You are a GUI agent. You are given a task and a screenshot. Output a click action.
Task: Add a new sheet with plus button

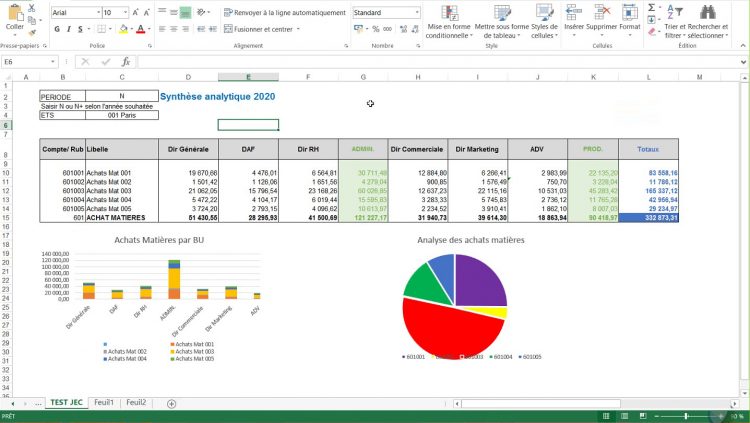point(171,403)
